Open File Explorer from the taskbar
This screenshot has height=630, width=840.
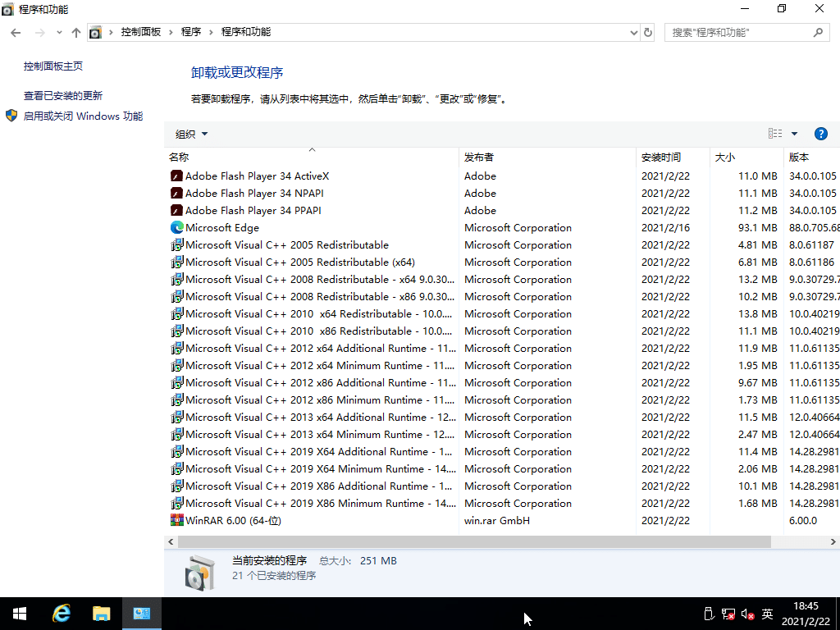[x=101, y=614]
